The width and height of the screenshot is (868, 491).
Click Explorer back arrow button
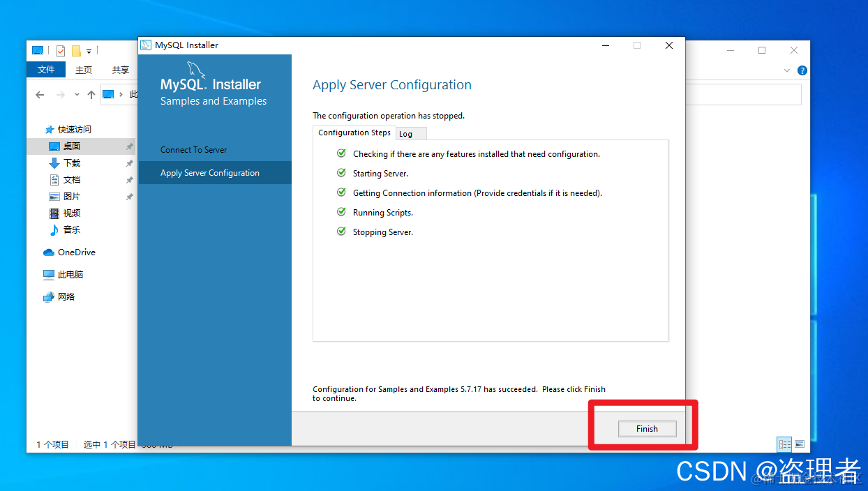click(x=40, y=95)
